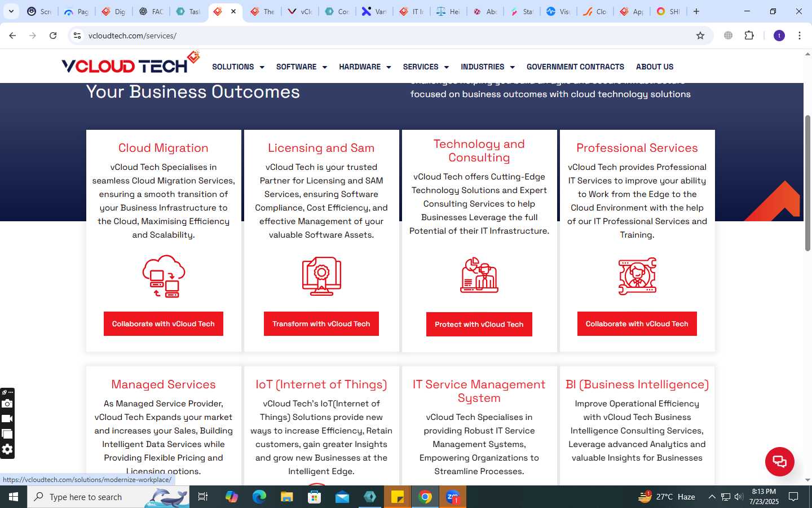Expand the Hardware dropdown menu

[x=365, y=67]
